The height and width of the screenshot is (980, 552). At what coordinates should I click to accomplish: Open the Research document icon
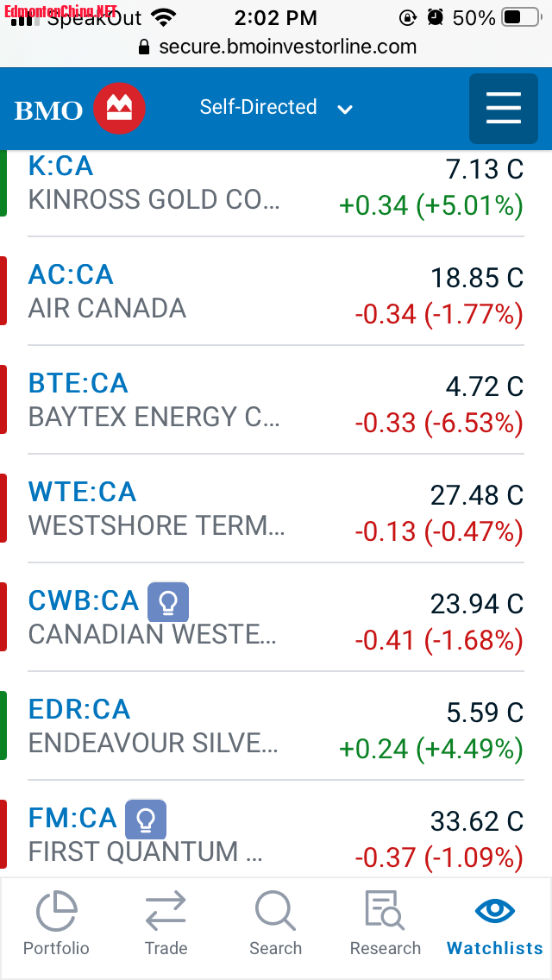(x=385, y=913)
